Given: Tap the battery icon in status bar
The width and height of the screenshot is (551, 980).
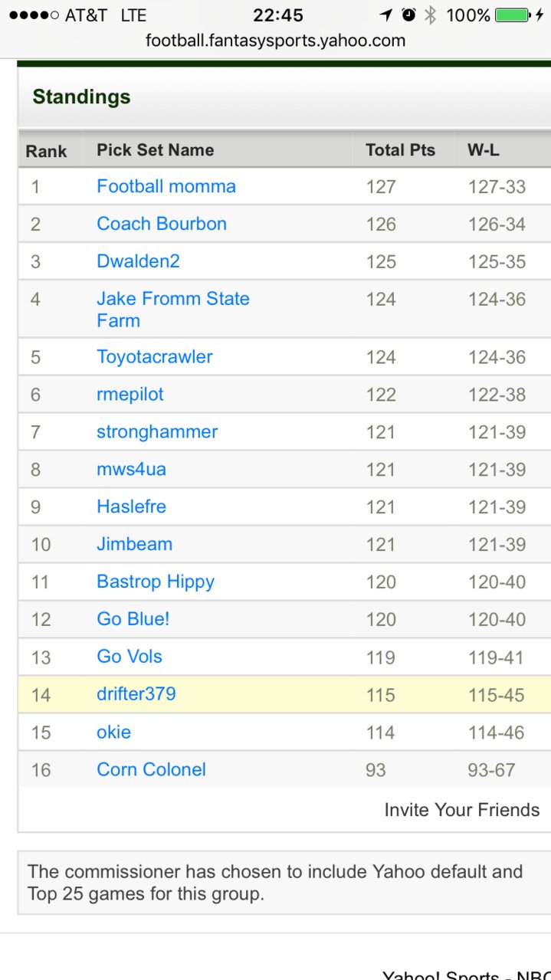Looking at the screenshot, I should point(513,15).
